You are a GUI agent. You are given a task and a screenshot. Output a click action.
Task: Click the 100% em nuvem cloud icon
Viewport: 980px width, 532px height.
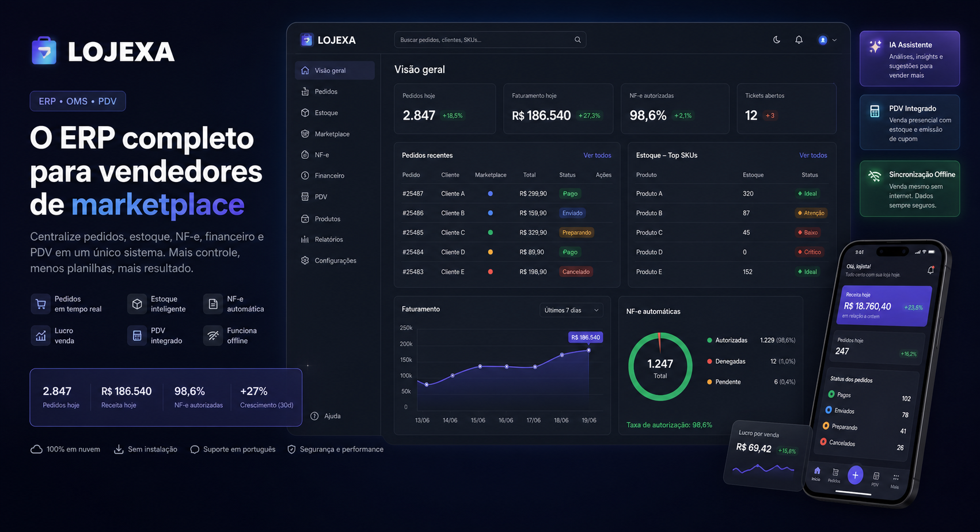click(36, 449)
